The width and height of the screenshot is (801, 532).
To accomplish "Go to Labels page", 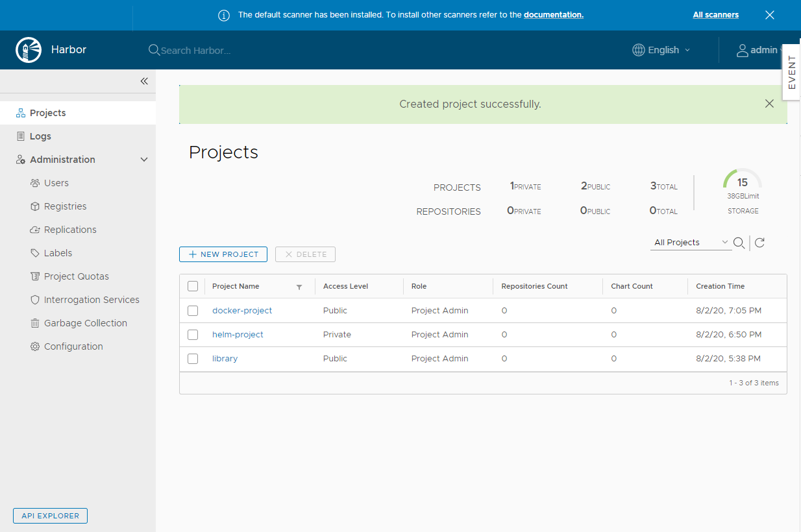I will (x=58, y=253).
